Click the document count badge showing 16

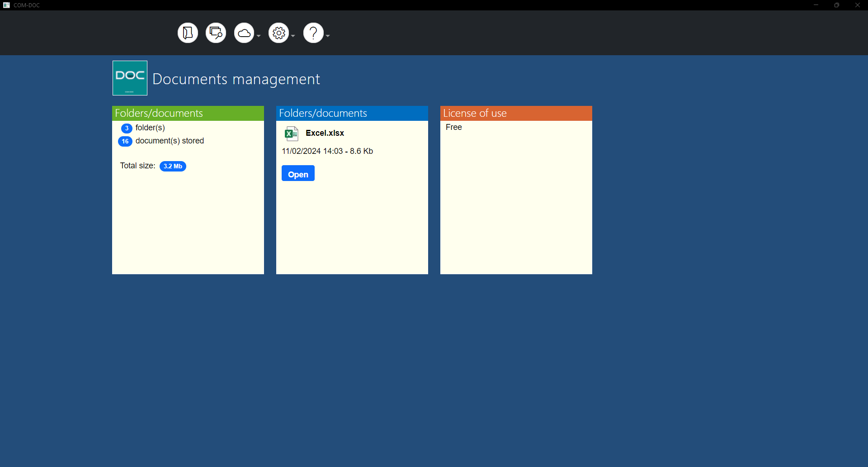pyautogui.click(x=125, y=141)
